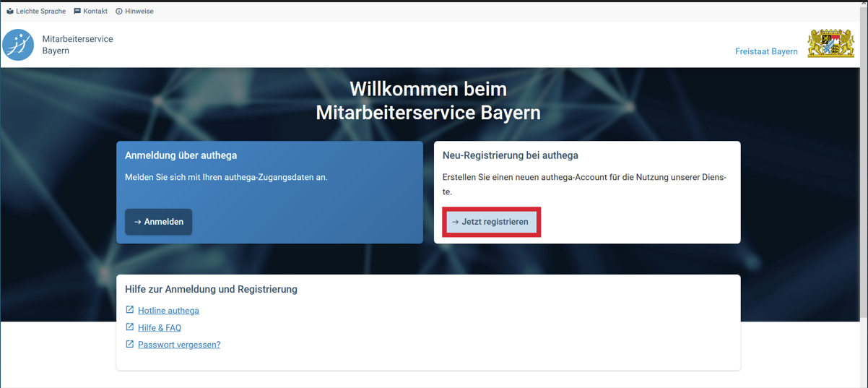The image size is (868, 388).
Task: Click the Willkommen beim Mitarbeiterservice Bayern heading
Action: coord(428,100)
